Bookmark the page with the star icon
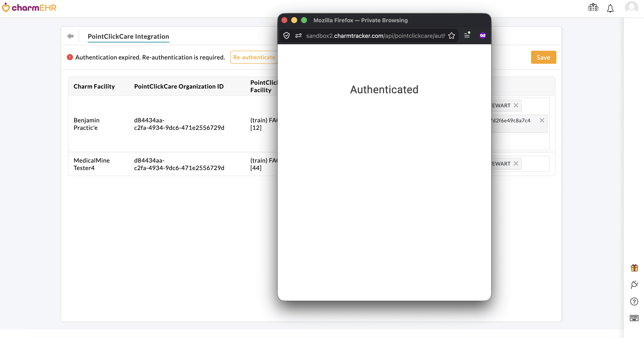Image resolution: width=644 pixels, height=338 pixels. (452, 36)
